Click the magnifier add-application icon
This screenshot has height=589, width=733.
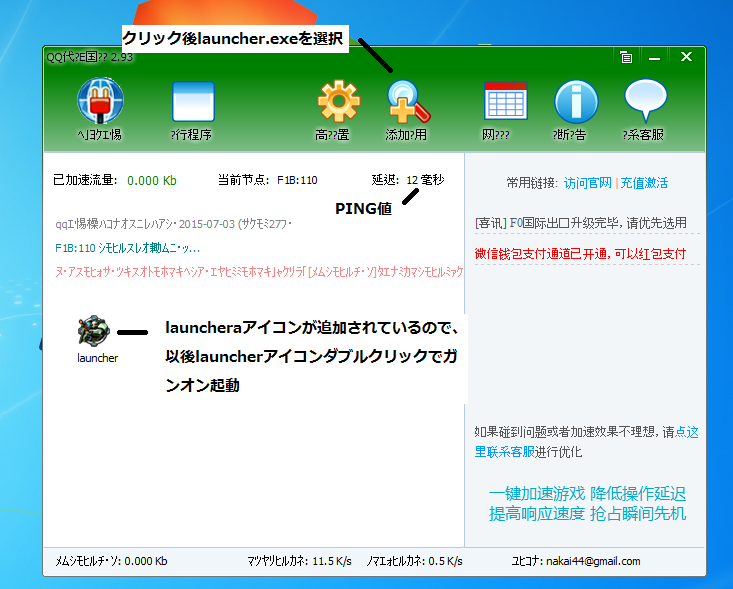[406, 103]
